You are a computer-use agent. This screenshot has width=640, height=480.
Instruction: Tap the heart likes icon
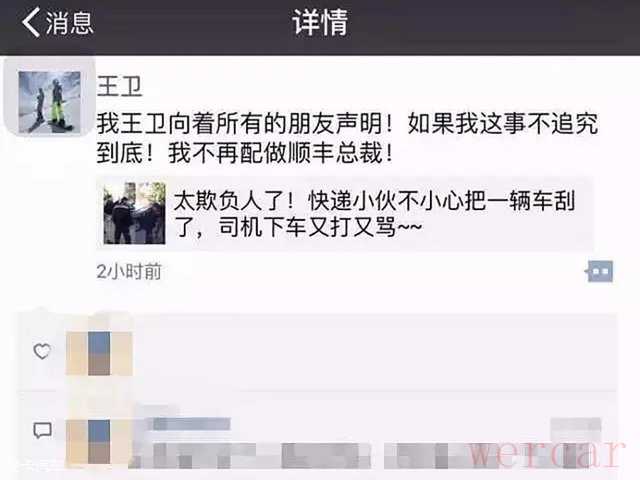[42, 351]
